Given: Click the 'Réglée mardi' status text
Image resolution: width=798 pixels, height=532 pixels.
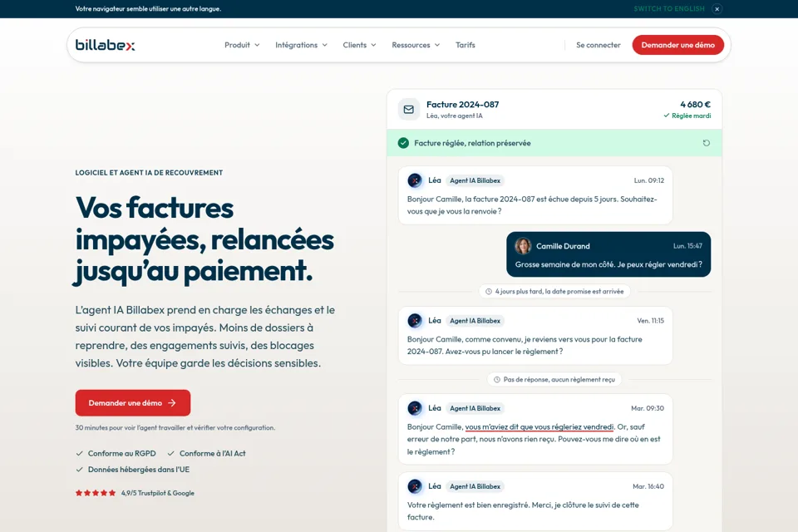Looking at the screenshot, I should click(x=691, y=116).
